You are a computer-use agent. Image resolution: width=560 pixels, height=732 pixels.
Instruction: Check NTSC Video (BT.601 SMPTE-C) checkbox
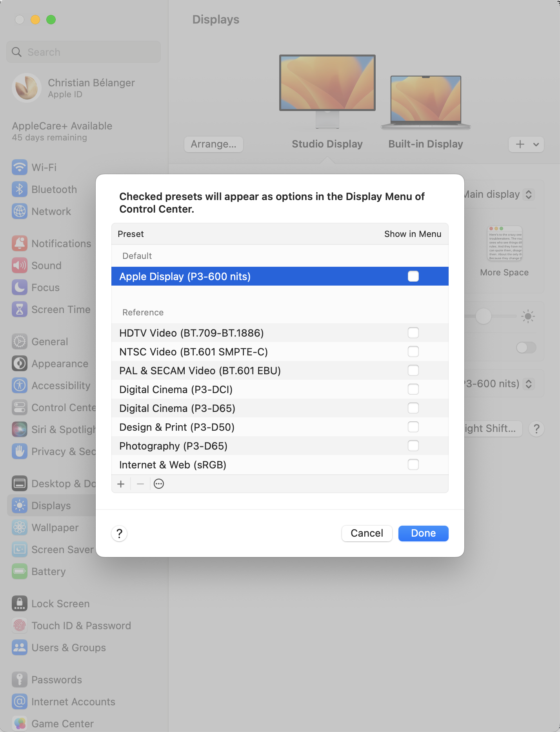tap(413, 352)
